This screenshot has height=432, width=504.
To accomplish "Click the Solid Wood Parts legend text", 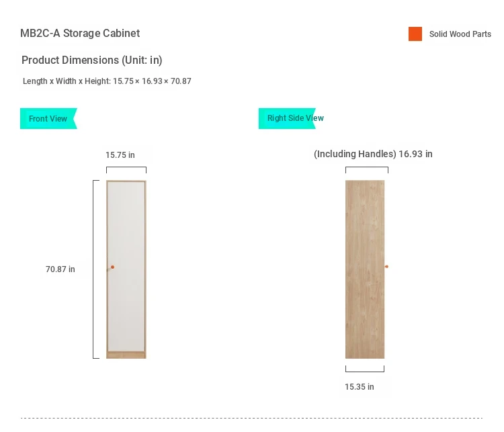I will click(x=460, y=34).
